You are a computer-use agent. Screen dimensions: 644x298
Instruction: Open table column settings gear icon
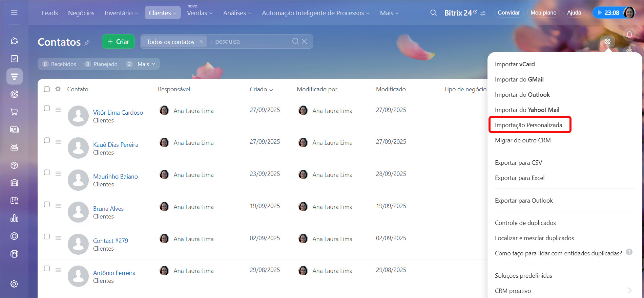[58, 89]
